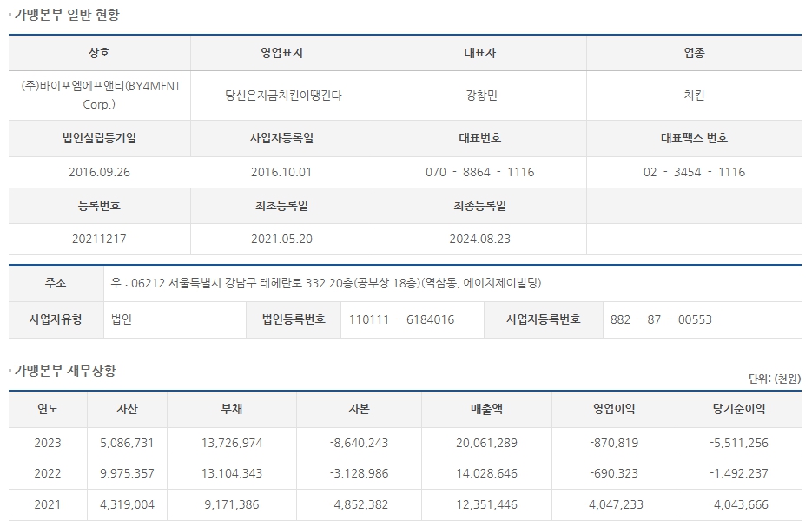Screen dimensions: 812x527
Task: Select business number 882 - 87 - 00553
Action: pos(661,319)
